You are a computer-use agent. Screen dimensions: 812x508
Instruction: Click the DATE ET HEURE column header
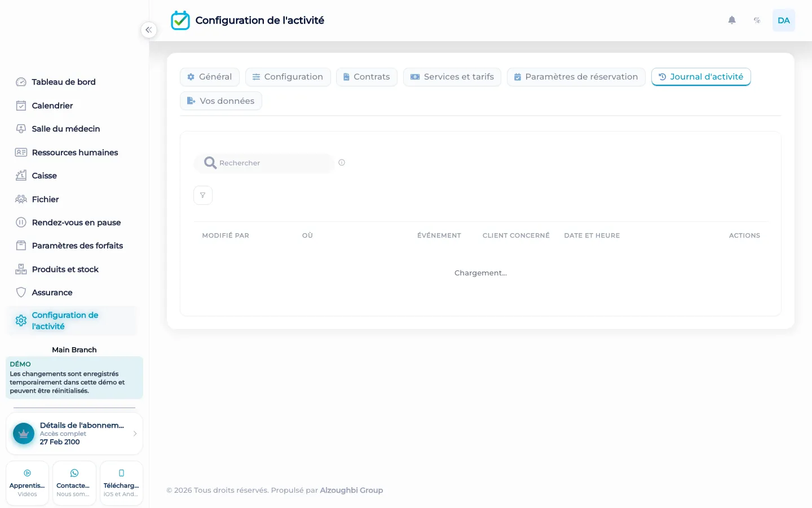pyautogui.click(x=592, y=235)
